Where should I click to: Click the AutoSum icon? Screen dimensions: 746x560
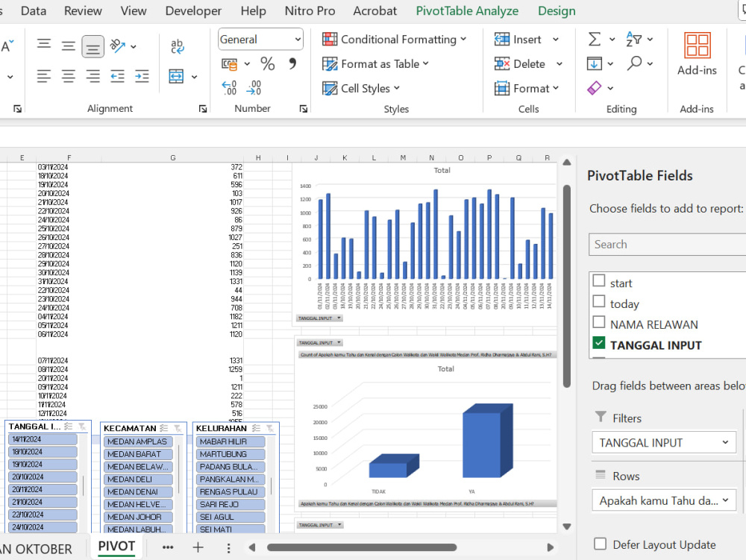point(595,39)
